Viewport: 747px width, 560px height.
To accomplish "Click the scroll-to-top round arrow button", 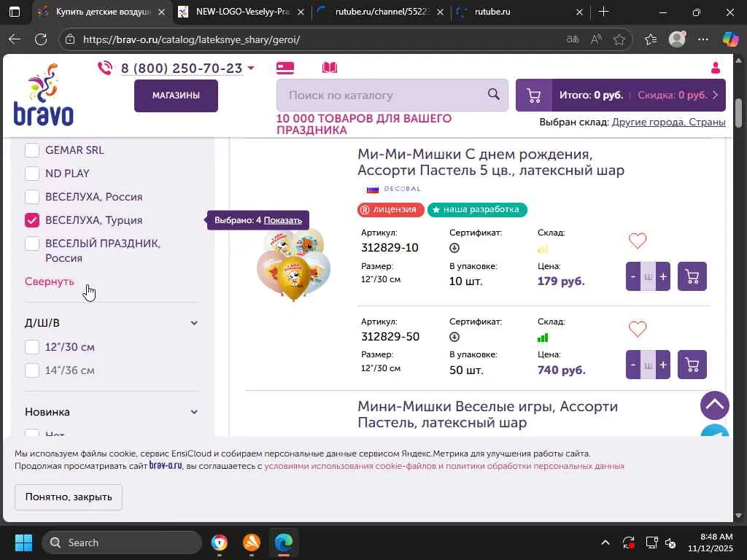I will [715, 405].
